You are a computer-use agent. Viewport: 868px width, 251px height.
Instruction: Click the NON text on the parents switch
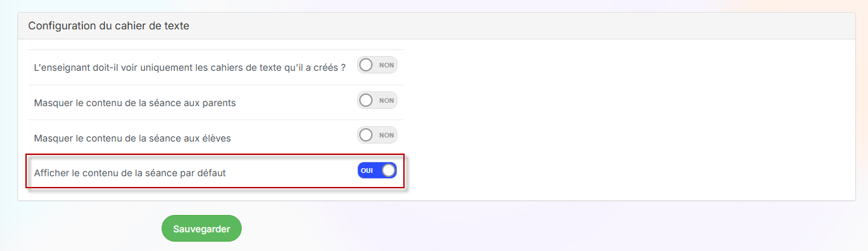tap(387, 100)
